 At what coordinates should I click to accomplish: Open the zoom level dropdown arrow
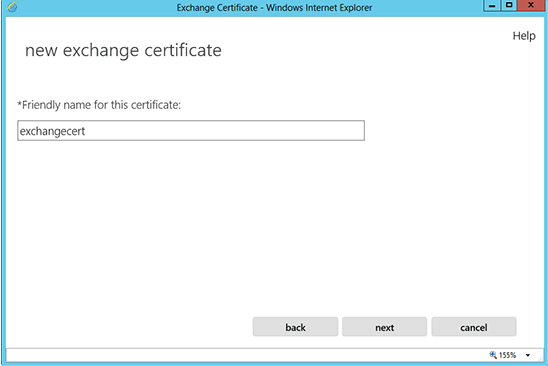[x=528, y=355]
